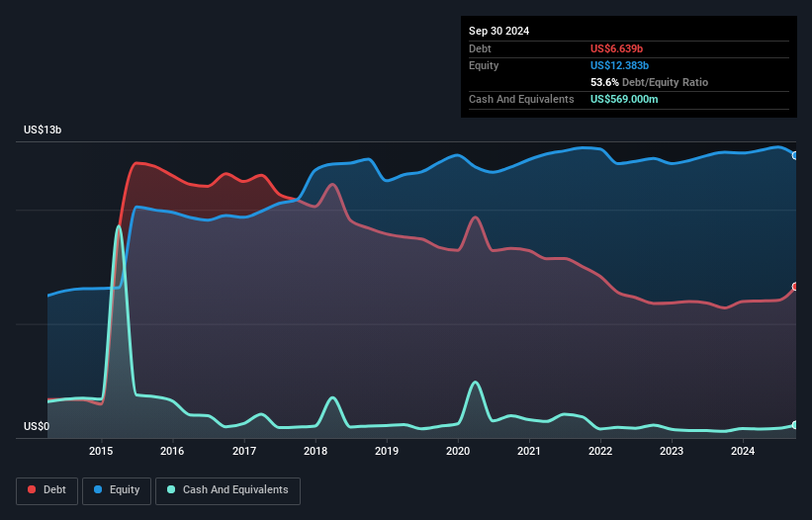Click the Sep 30 2024 tooltip date
The width and height of the screenshot is (812, 520).
coord(498,31)
